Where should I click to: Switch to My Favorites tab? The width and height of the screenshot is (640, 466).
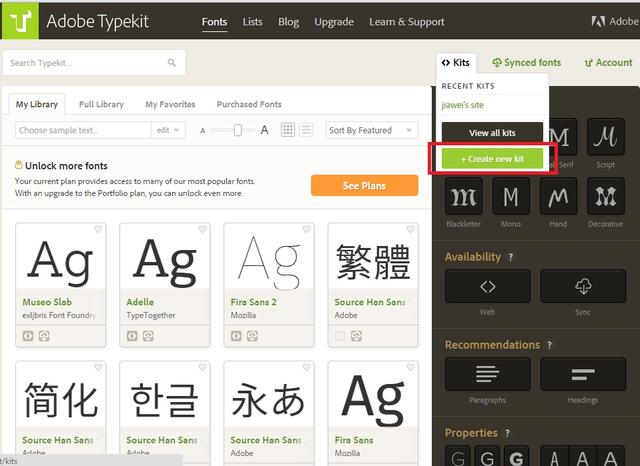click(170, 104)
